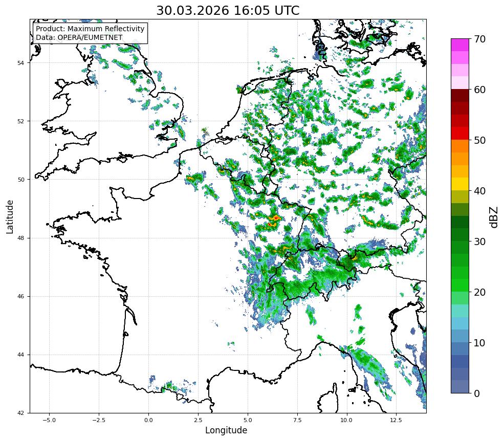Click the 'Latitude' axis label
Viewport: 504px width, 440px height.
[10, 216]
